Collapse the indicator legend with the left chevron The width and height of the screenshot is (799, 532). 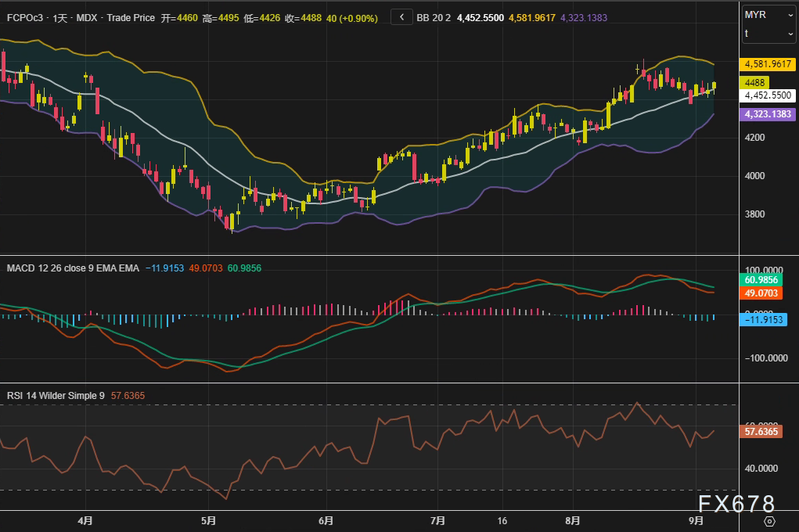(x=401, y=17)
